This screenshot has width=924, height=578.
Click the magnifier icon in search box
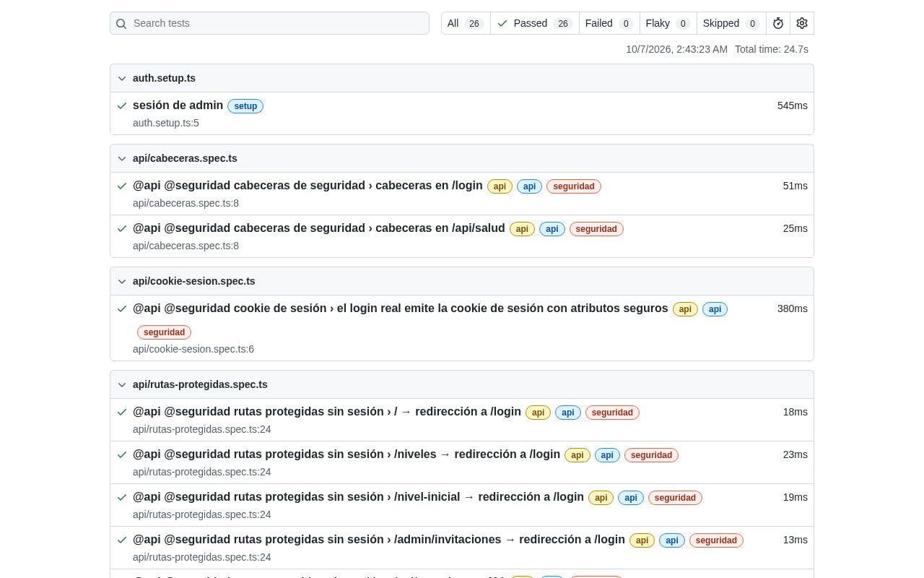[x=121, y=23]
